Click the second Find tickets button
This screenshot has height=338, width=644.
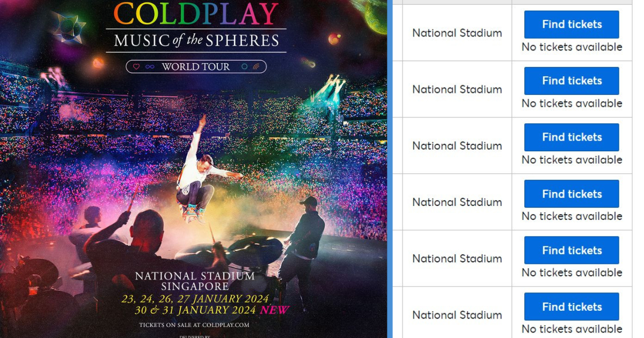tap(571, 80)
